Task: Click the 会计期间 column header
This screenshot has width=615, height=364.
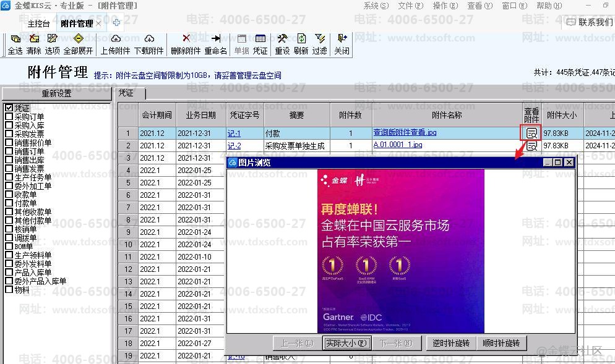Action: point(157,115)
